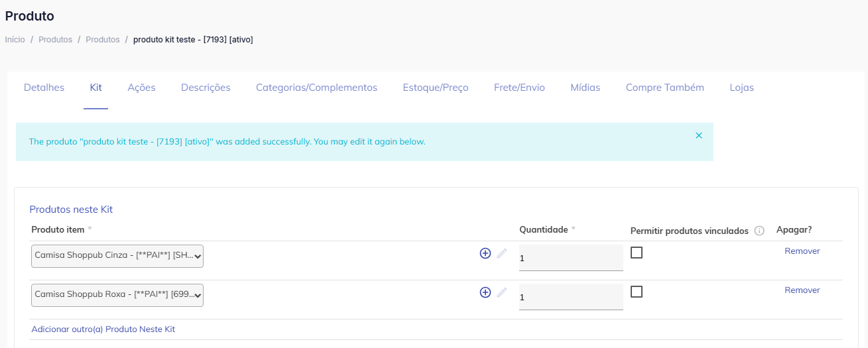
Task: Click the add icon beside Camisa Shoppub Roxa
Action: click(x=485, y=292)
